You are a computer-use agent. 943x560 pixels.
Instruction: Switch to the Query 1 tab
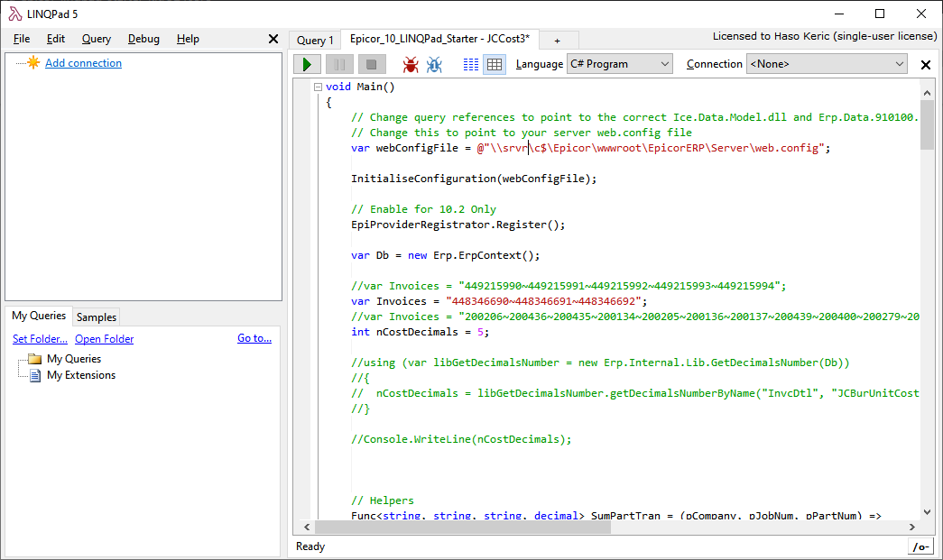tap(315, 41)
